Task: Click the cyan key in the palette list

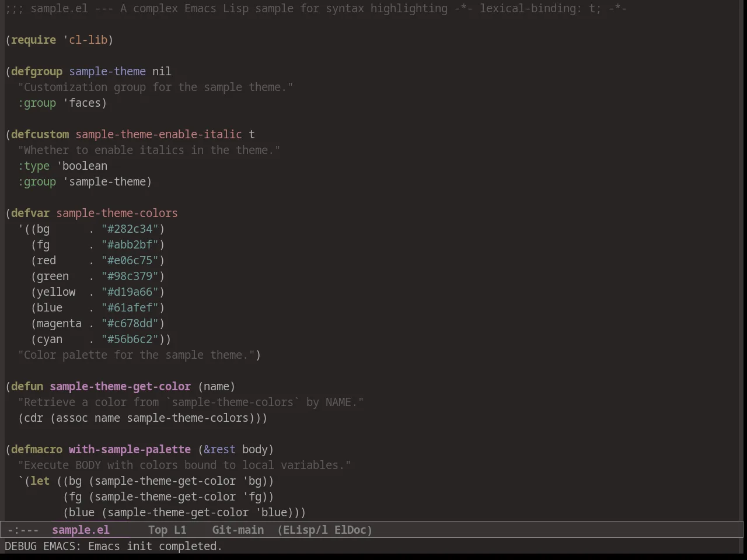Action: (x=50, y=339)
